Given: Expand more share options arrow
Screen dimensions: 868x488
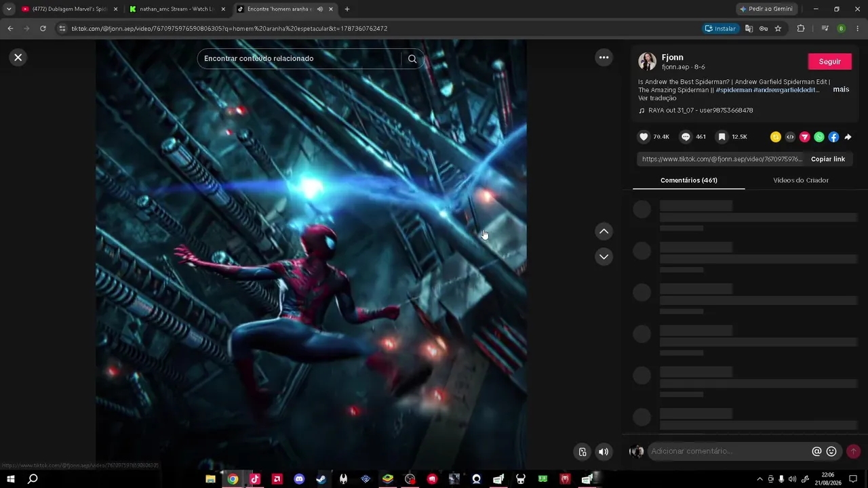Looking at the screenshot, I should point(848,137).
